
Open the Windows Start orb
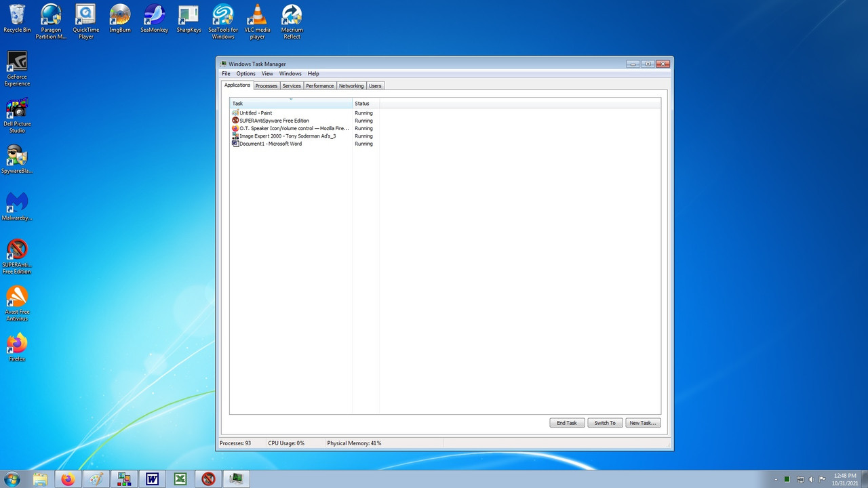12,479
